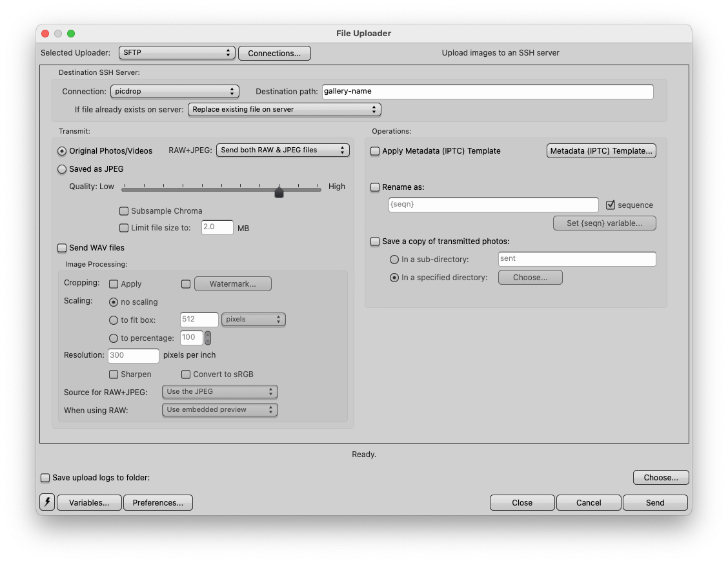Click the Ready. status text
This screenshot has width=728, height=563.
click(x=364, y=455)
